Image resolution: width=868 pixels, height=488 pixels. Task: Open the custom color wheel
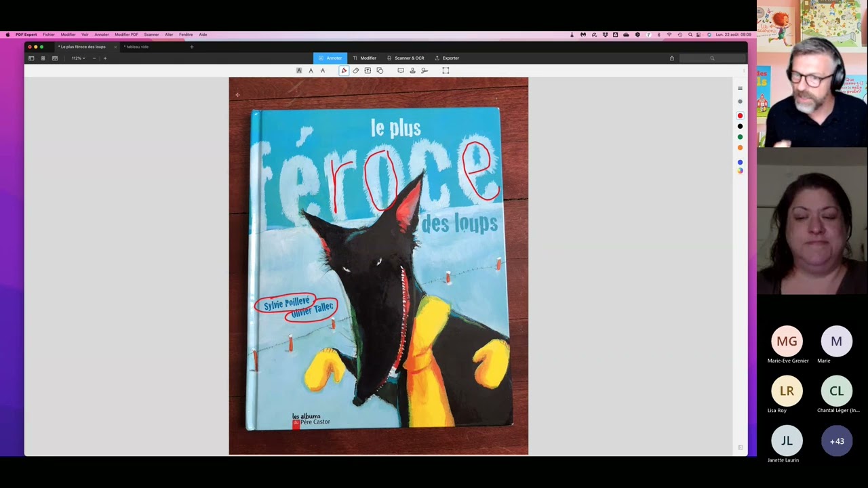(740, 170)
